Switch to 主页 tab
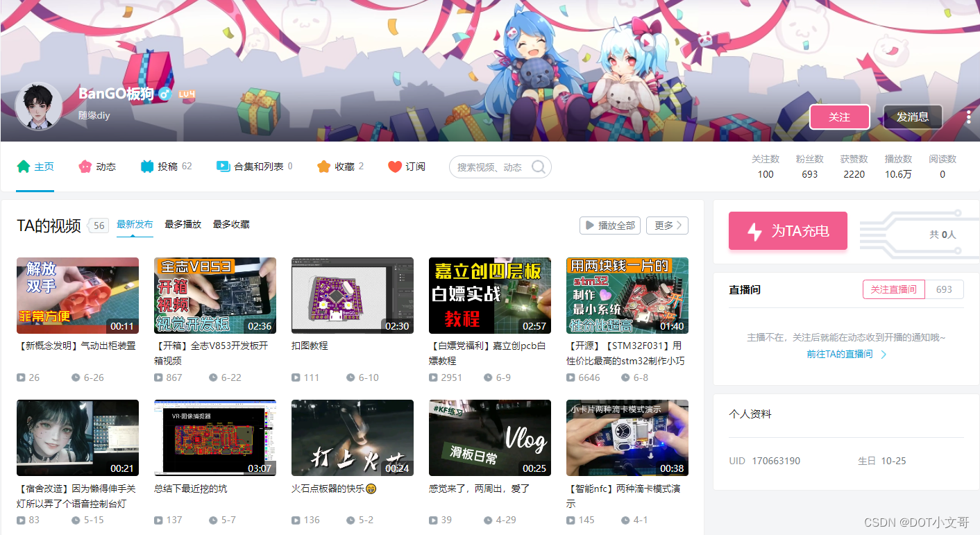980x535 pixels. [35, 167]
